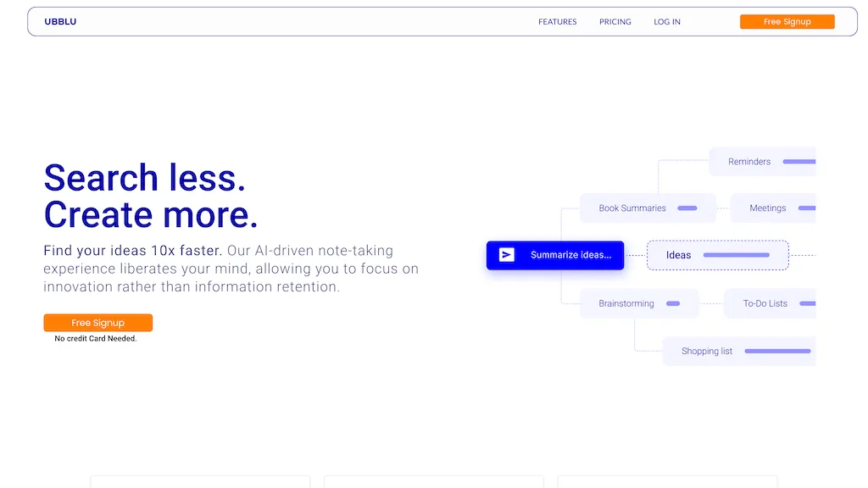Click the top-right Free Signup button

(x=787, y=21)
